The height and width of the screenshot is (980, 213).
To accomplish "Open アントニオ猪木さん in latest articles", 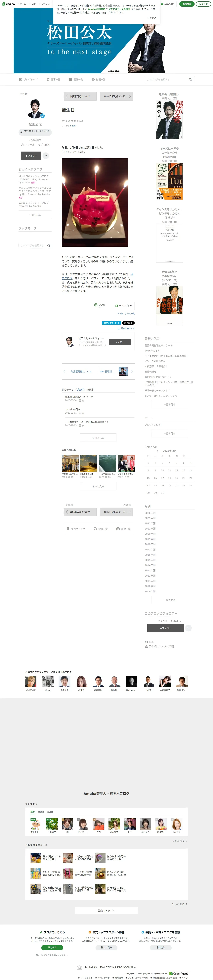I will 155,361.
